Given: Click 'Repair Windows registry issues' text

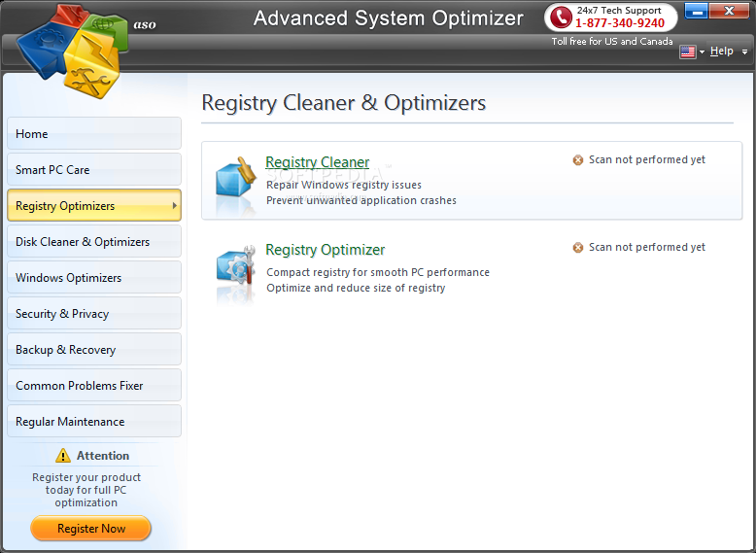Looking at the screenshot, I should pyautogui.click(x=344, y=185).
